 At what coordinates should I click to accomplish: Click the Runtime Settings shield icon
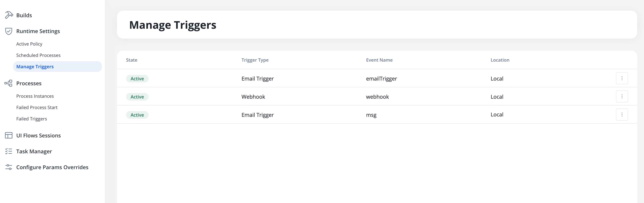tap(9, 31)
